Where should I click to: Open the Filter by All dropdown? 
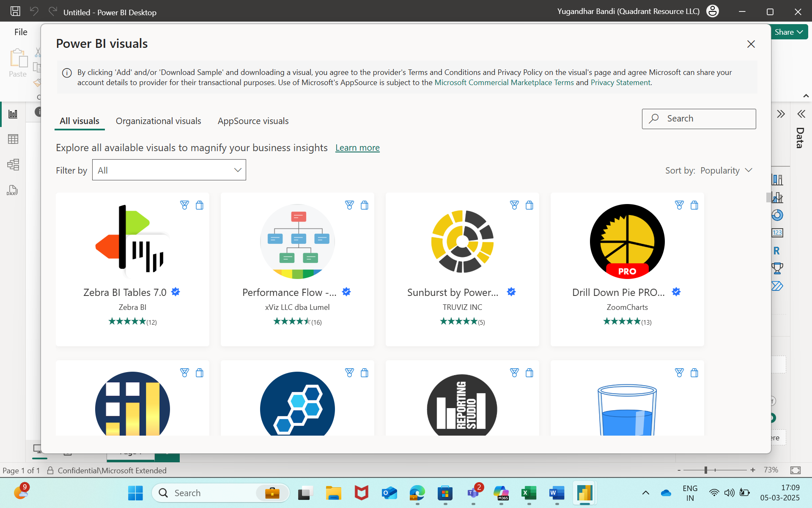click(x=169, y=170)
